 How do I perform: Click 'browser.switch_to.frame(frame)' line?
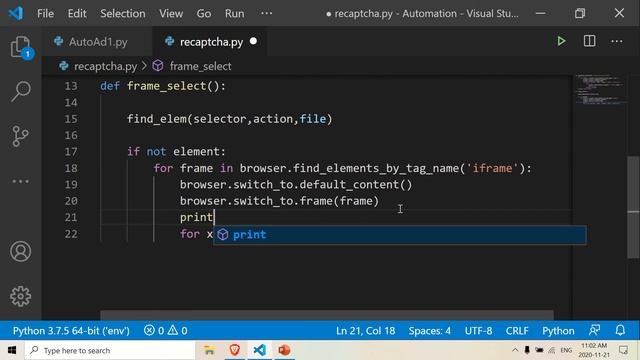point(279,201)
